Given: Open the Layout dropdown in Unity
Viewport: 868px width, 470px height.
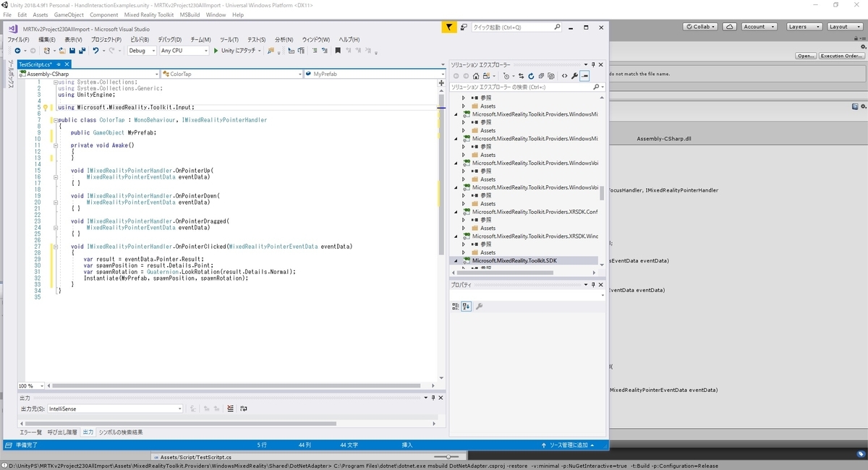Looking at the screenshot, I should point(843,27).
